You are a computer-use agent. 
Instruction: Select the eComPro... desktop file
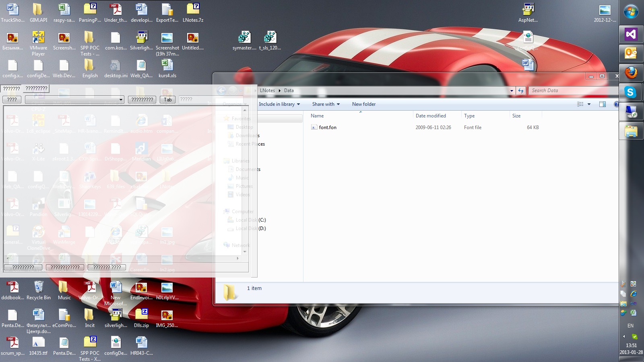(64, 318)
